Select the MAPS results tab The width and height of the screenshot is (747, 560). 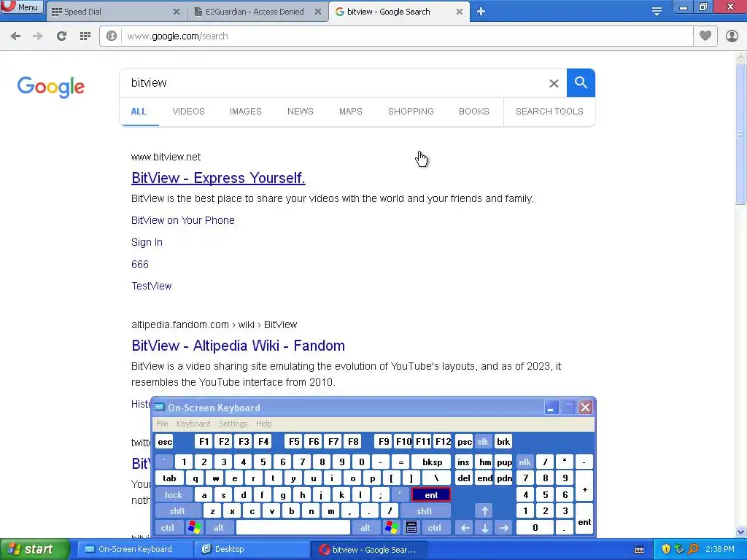pos(351,112)
